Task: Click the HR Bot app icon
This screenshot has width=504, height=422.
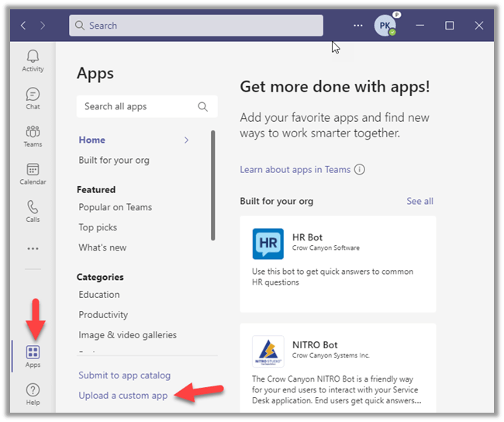Action: click(x=268, y=244)
